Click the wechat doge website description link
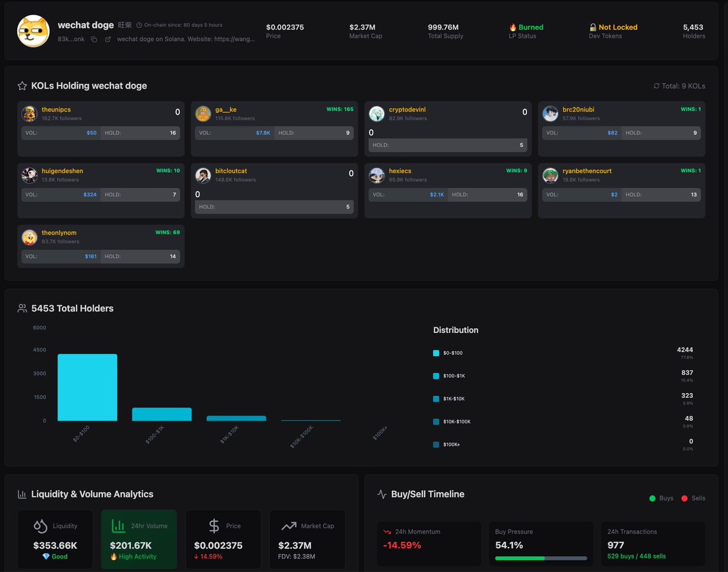728x572 pixels. tap(186, 39)
